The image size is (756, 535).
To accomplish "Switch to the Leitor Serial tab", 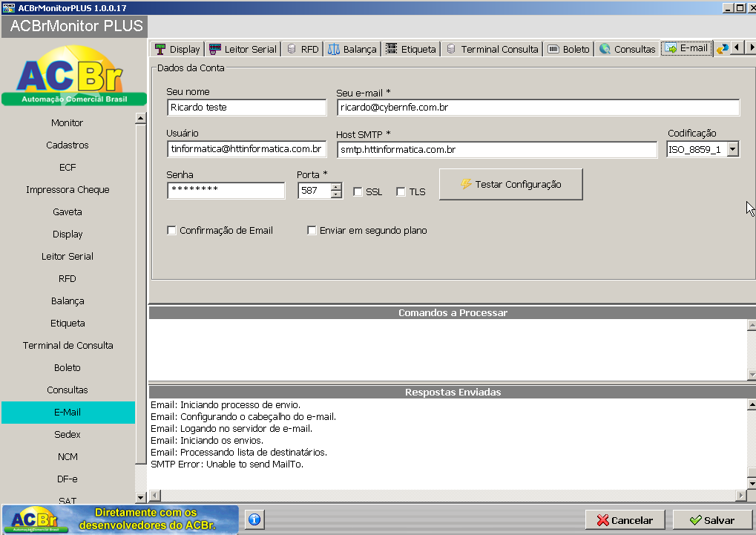I will pyautogui.click(x=243, y=49).
